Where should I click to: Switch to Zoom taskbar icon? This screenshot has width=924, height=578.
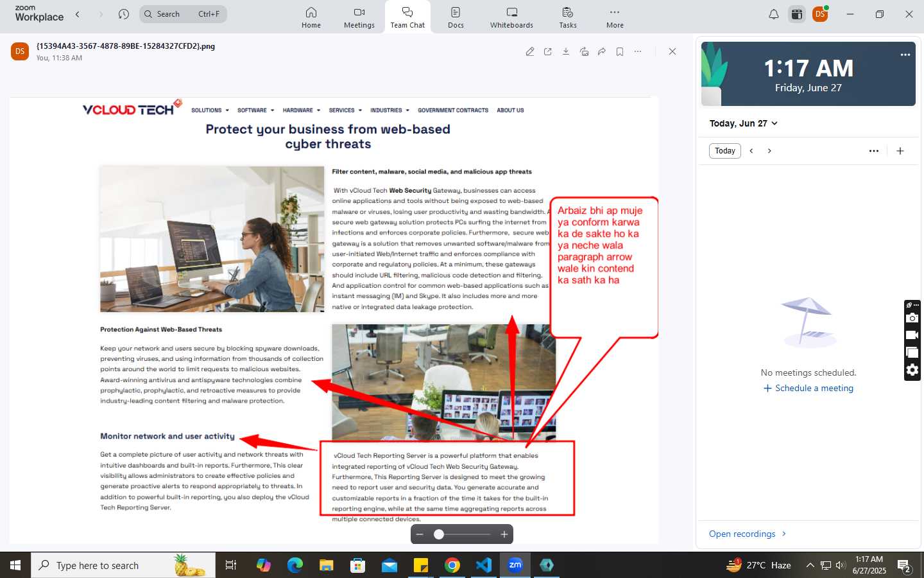515,565
